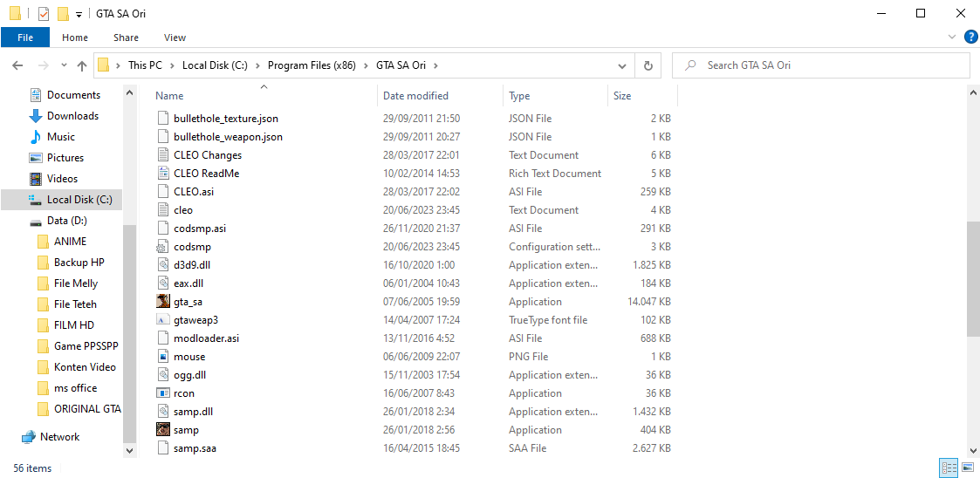
Task: Switch to Details view layout icon
Action: [x=949, y=468]
